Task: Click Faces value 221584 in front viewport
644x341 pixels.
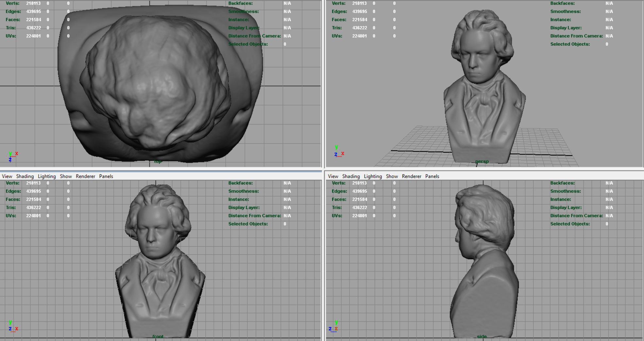Action: 33,199
